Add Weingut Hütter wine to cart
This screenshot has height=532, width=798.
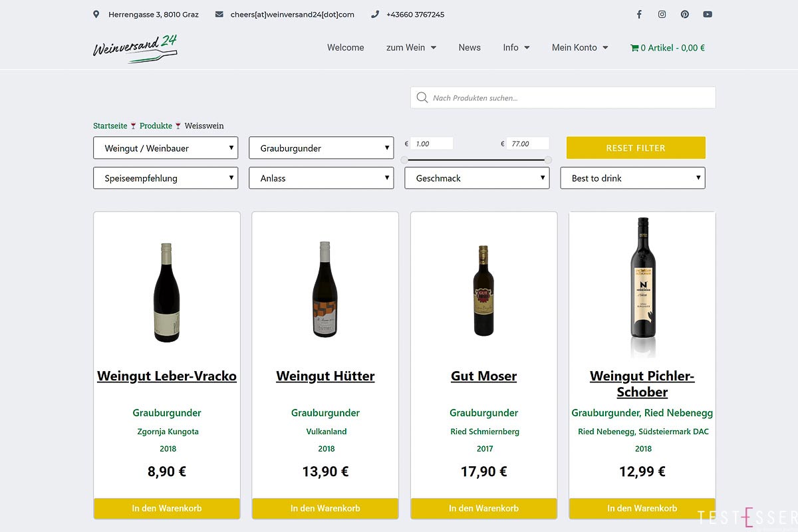pyautogui.click(x=325, y=508)
